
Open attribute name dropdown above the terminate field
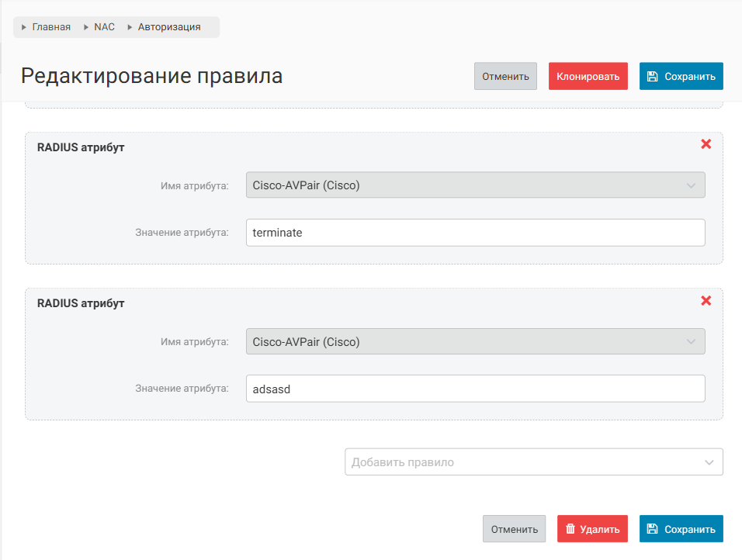click(x=475, y=185)
